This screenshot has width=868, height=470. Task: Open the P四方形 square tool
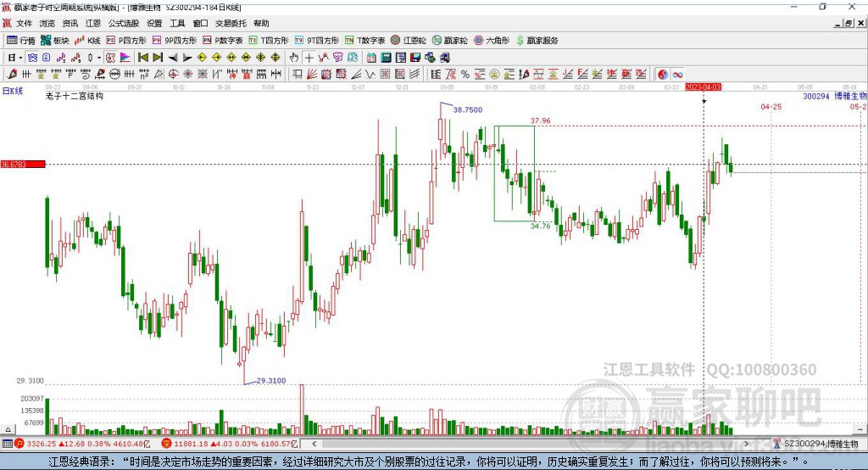[x=126, y=41]
